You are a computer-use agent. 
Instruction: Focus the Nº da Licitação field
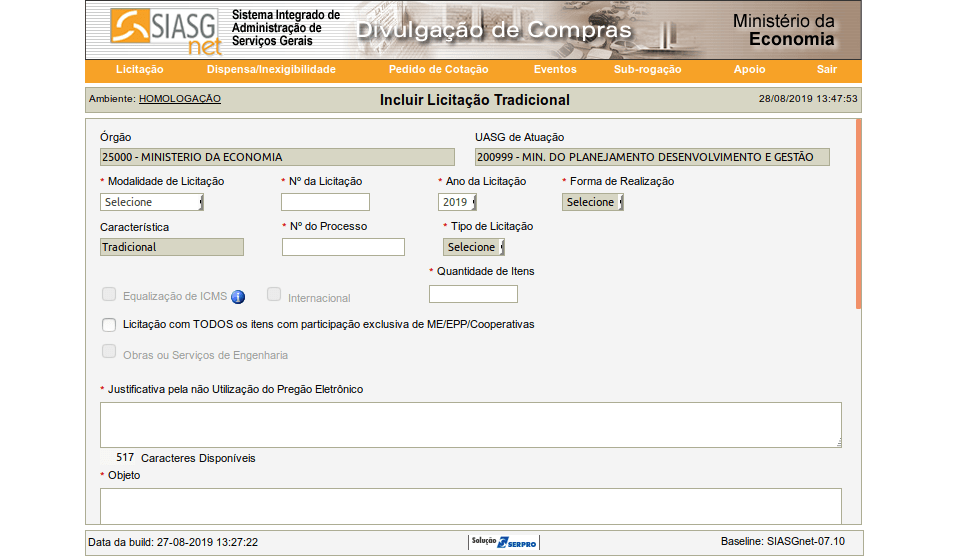[x=326, y=202]
